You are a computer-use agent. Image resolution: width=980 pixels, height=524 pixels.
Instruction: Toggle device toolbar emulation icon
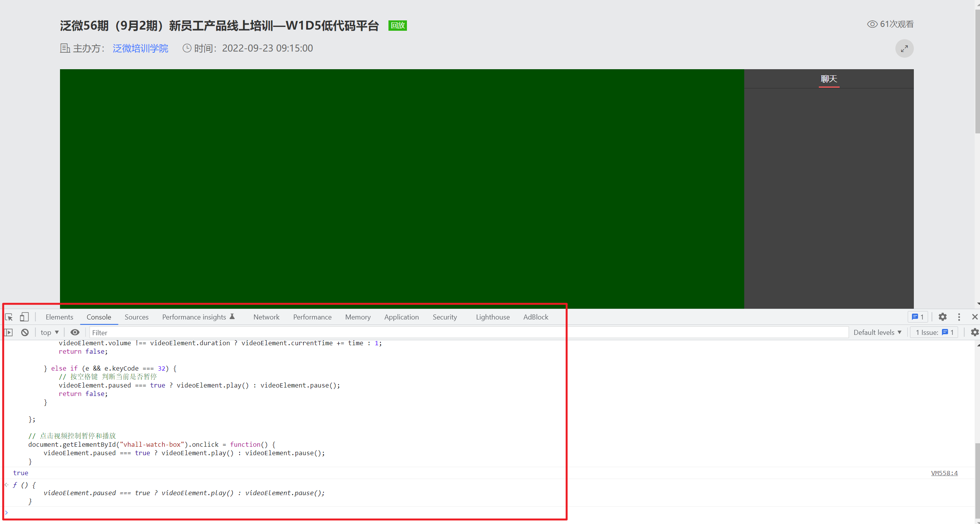click(24, 317)
